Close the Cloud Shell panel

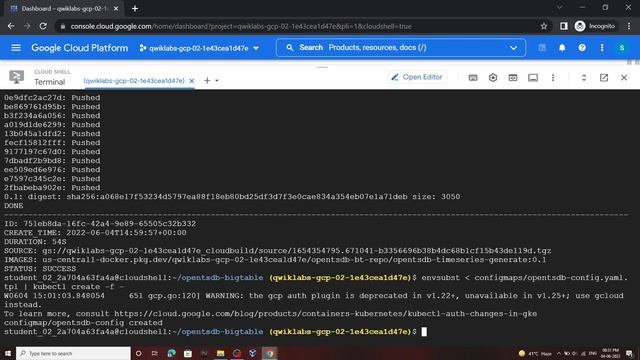[x=624, y=78]
